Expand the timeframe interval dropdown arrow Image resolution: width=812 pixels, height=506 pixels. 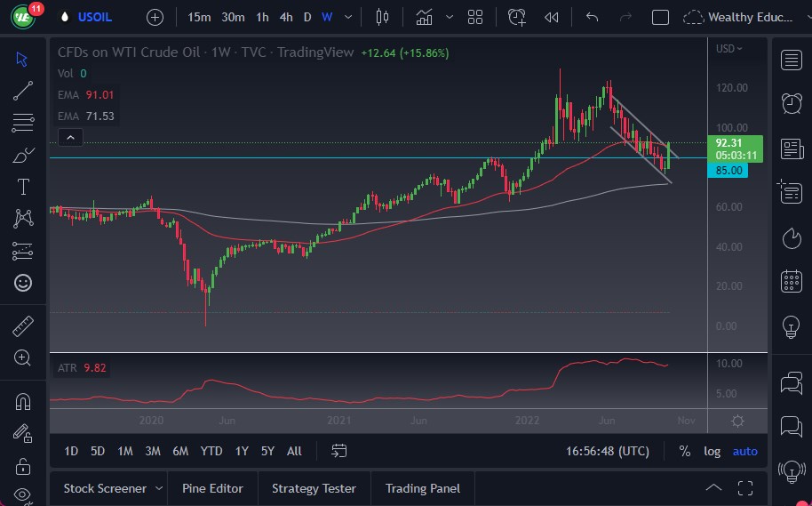348,17
